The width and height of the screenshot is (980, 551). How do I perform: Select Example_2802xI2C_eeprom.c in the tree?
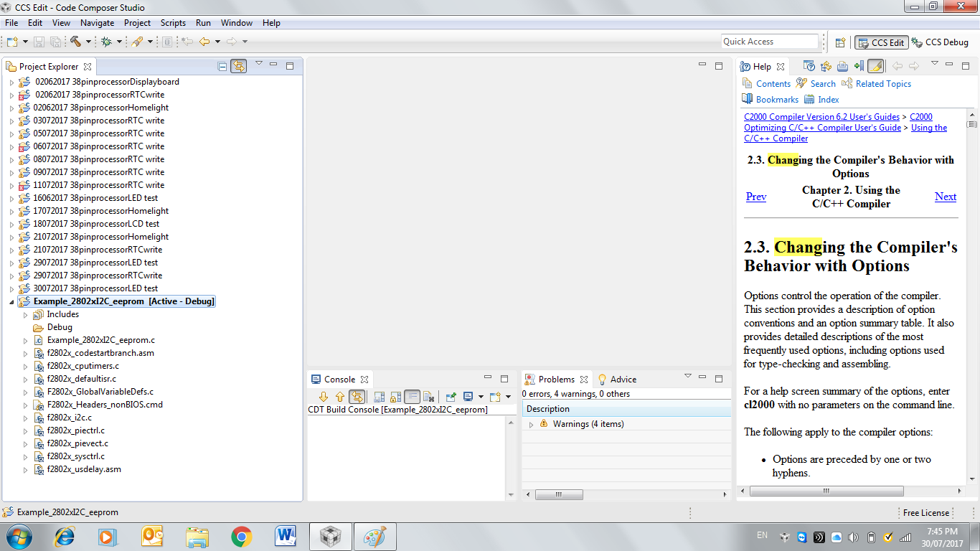[101, 340]
